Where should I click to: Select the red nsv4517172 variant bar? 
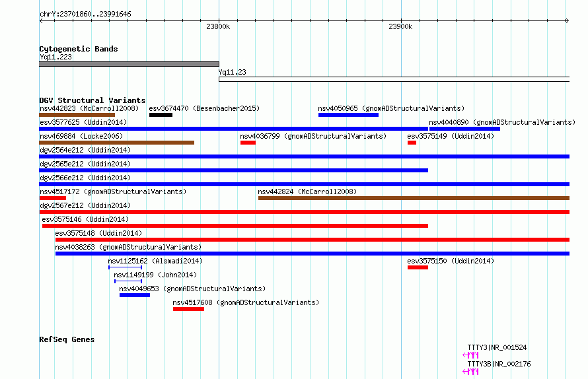click(52, 198)
